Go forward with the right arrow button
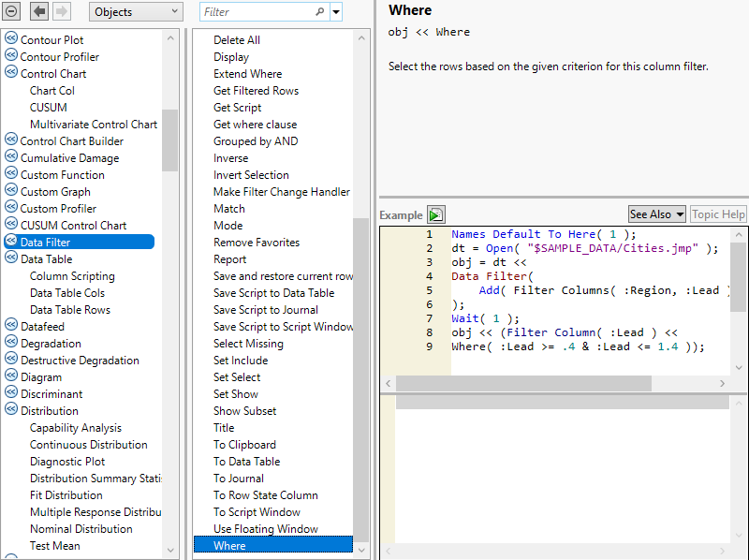This screenshot has height=560, width=749. pos(62,11)
